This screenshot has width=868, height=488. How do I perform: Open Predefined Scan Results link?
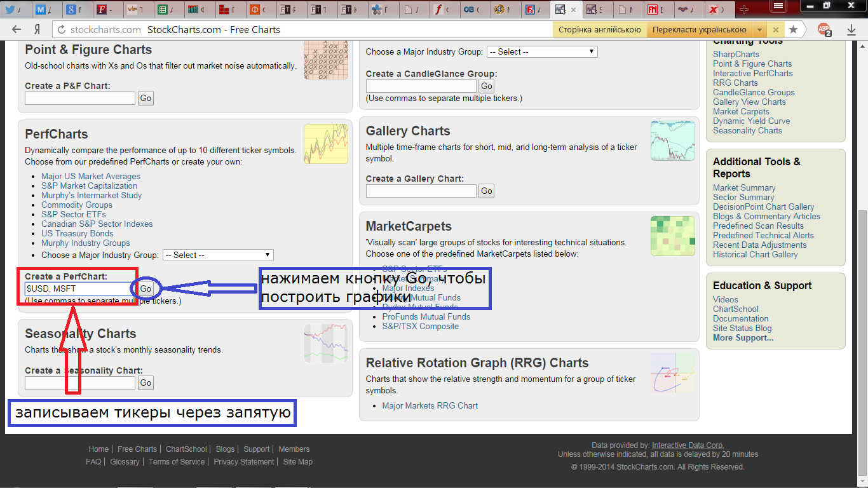point(758,226)
